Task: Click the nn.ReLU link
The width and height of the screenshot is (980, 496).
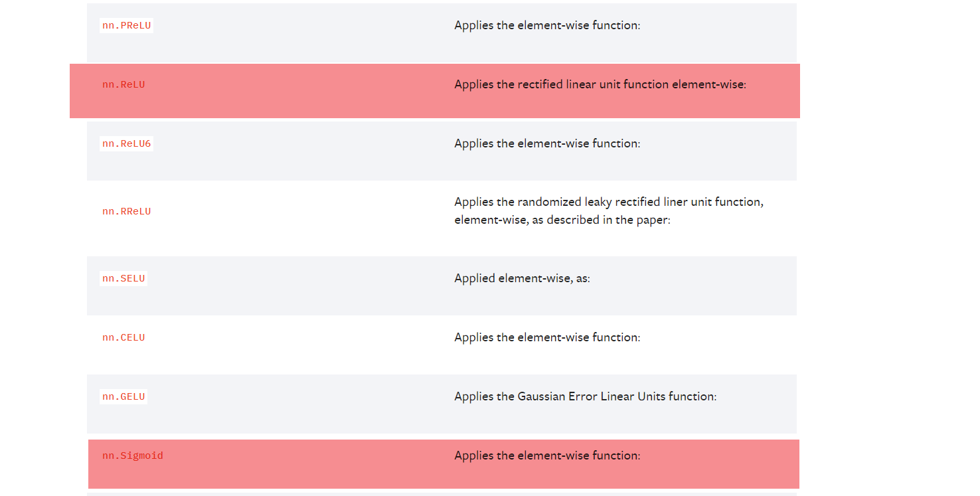Action: [123, 85]
